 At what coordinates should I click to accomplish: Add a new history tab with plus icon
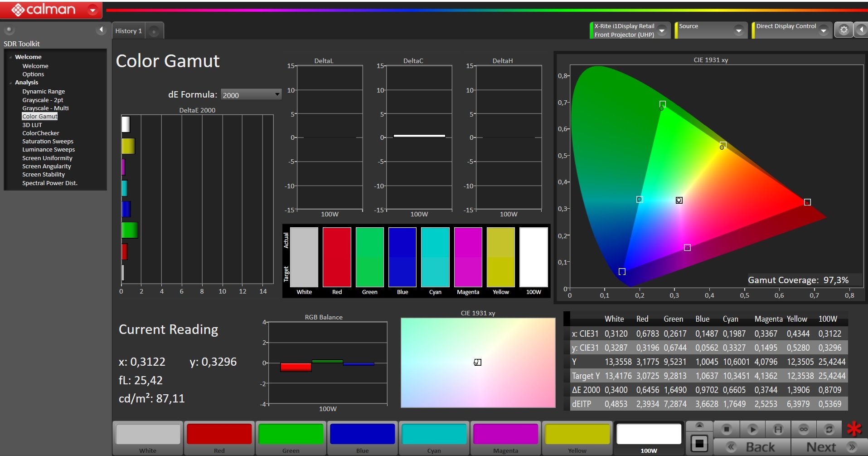point(154,31)
